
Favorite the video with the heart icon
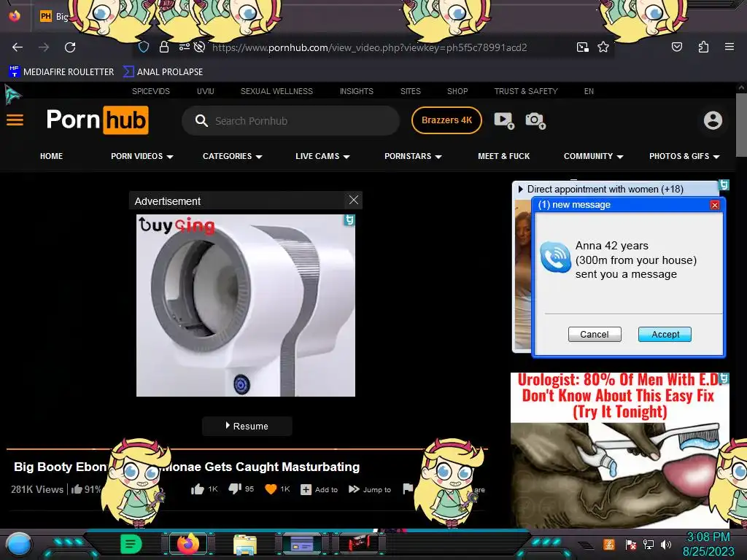click(x=271, y=489)
